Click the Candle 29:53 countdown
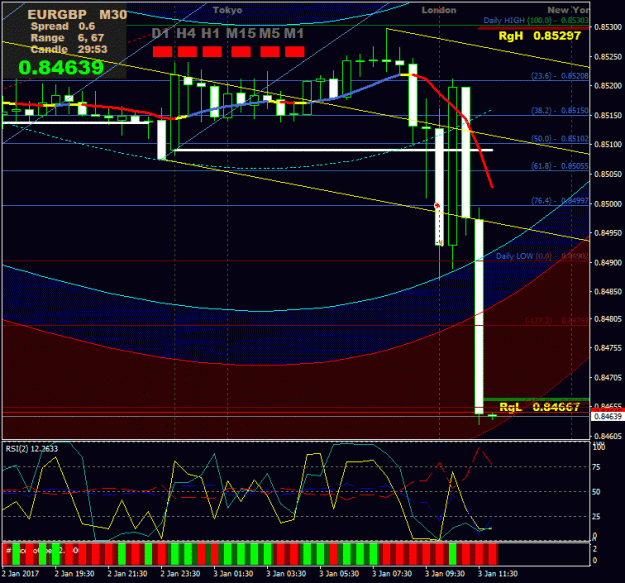 click(69, 49)
